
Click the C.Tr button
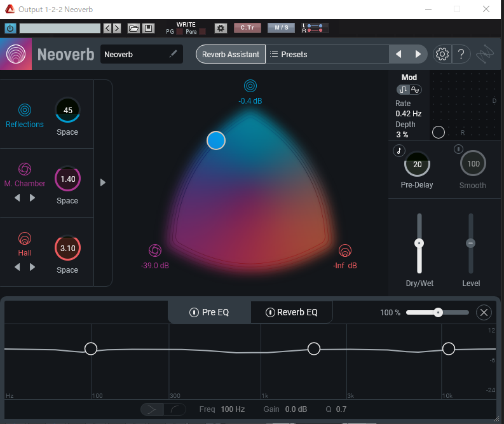tap(247, 28)
